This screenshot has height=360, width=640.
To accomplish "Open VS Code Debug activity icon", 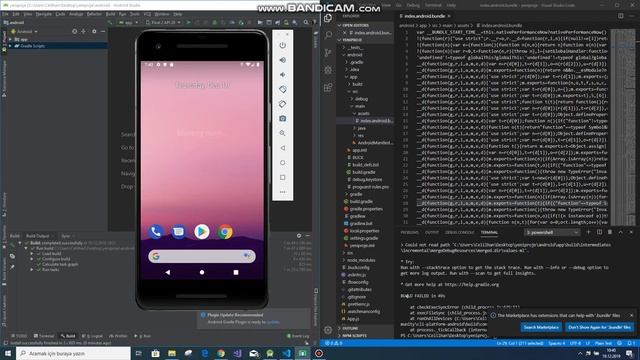I will pyautogui.click(x=328, y=70).
